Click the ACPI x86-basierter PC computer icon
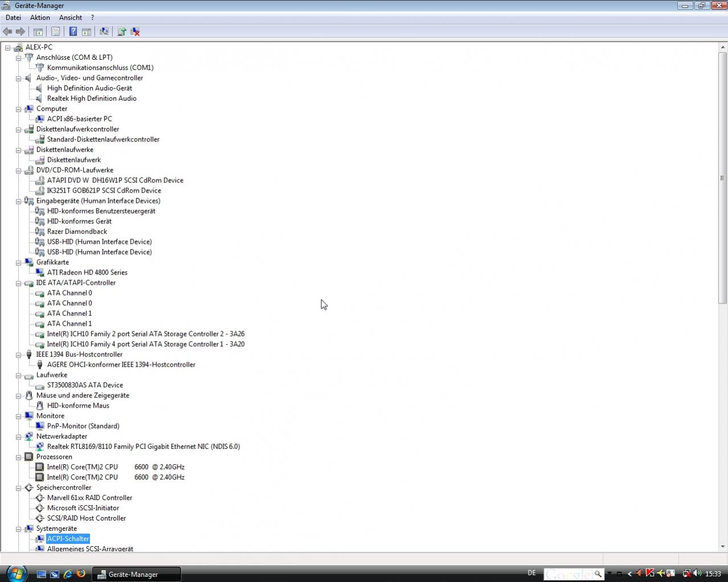This screenshot has height=582, width=728. (40, 119)
